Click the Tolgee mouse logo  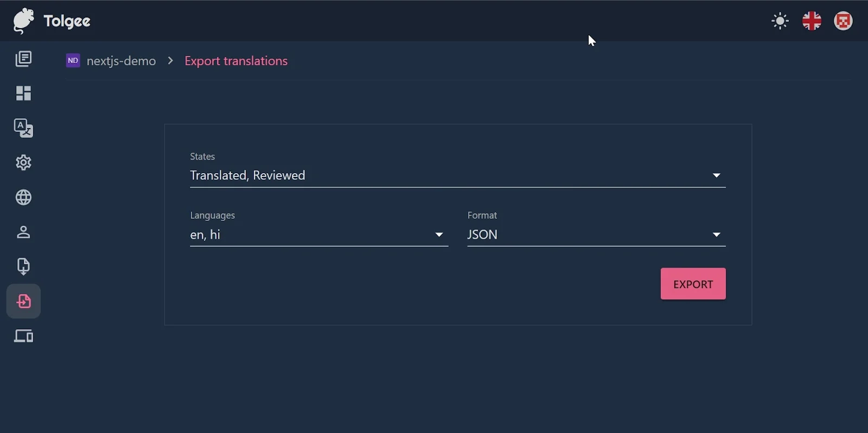(x=23, y=21)
